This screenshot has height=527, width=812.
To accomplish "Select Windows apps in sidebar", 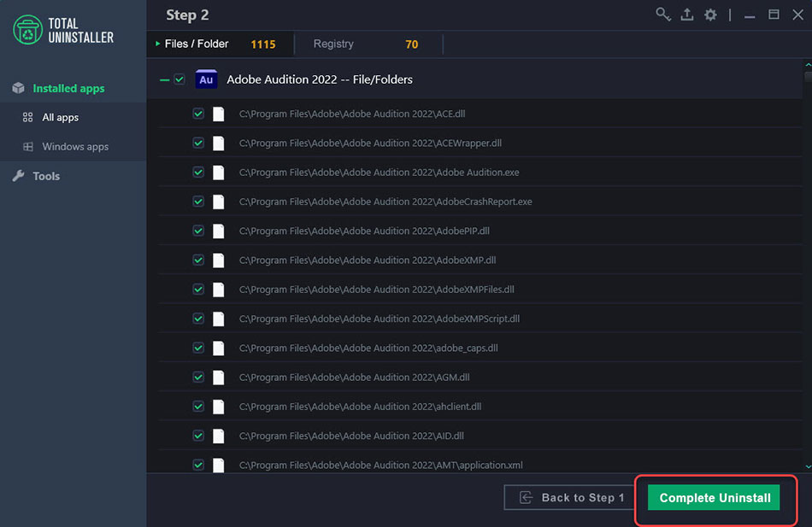I will click(73, 147).
